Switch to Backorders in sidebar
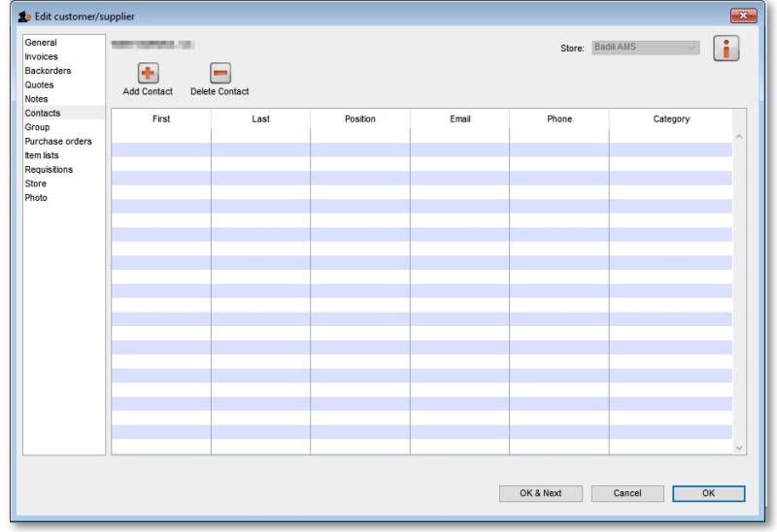This screenshot has width=777, height=532. [48, 71]
